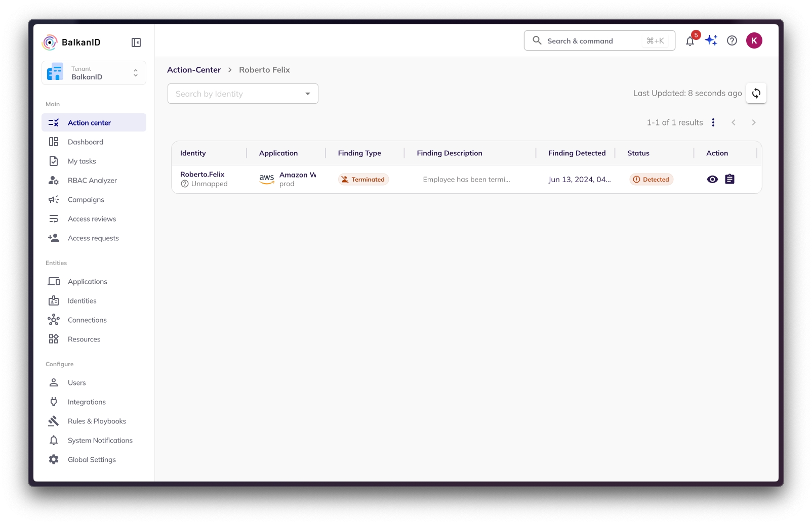Screen dimensions: 812x524
Task: Sort by Finding Type column
Action: coord(359,153)
